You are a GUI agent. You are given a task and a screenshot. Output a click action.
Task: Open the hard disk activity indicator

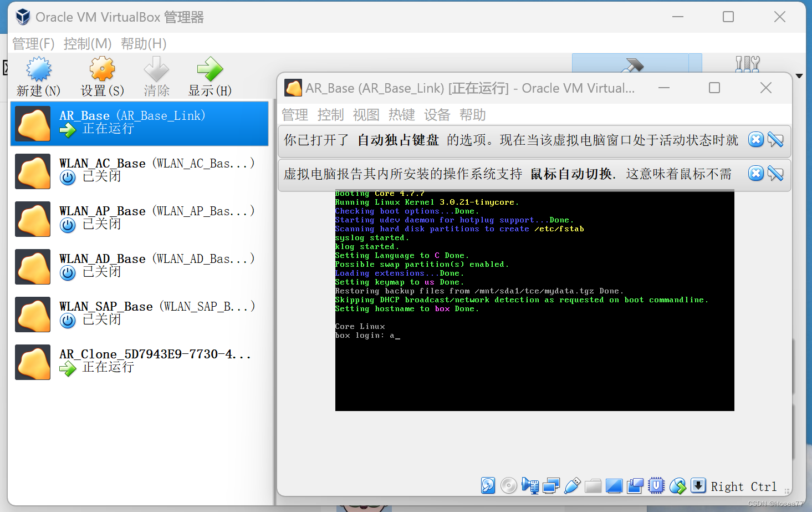488,485
